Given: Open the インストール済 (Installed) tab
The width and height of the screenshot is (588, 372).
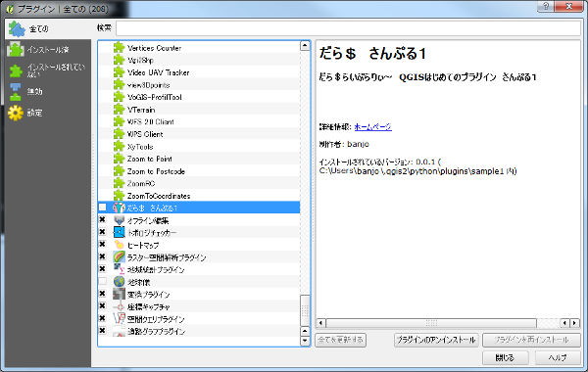Looking at the screenshot, I should pos(48,50).
